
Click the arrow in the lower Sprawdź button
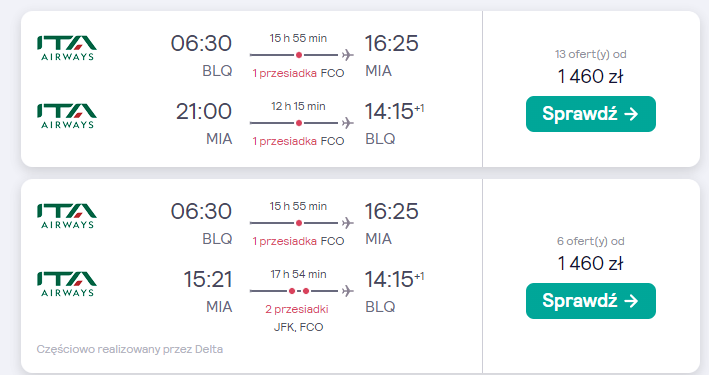coord(631,301)
